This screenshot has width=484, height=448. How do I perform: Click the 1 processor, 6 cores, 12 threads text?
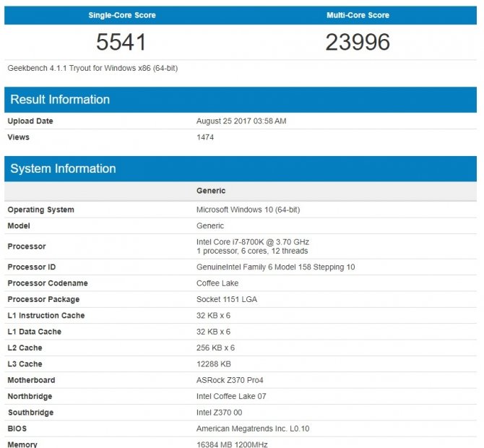click(x=252, y=251)
